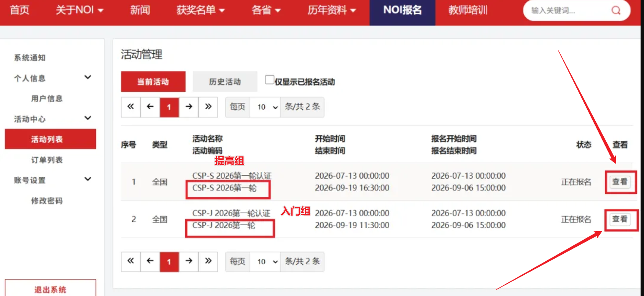Go to next page above the table
Screen dimensions: 644x296
(x=189, y=107)
